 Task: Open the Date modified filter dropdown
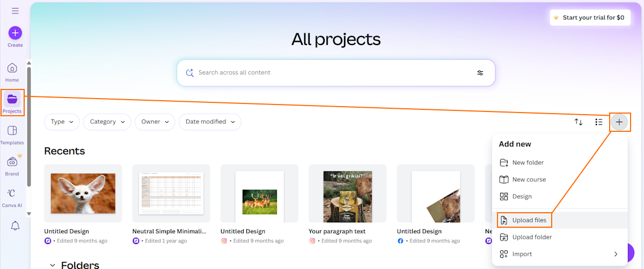tap(210, 122)
